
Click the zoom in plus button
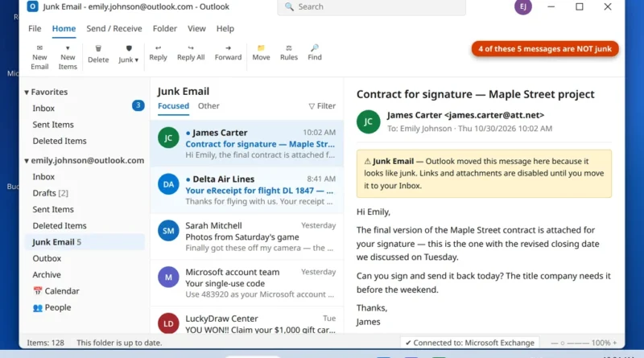click(x=615, y=343)
